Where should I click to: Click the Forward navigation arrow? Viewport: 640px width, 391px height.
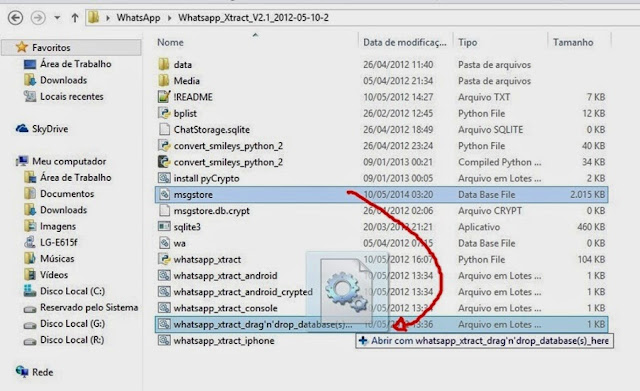38,18
